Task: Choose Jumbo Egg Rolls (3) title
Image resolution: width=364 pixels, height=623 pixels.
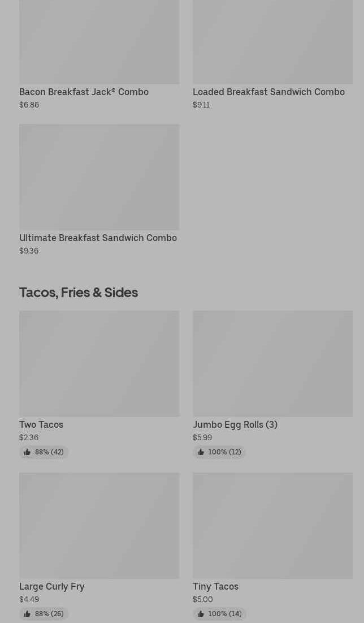Action: [x=235, y=424]
